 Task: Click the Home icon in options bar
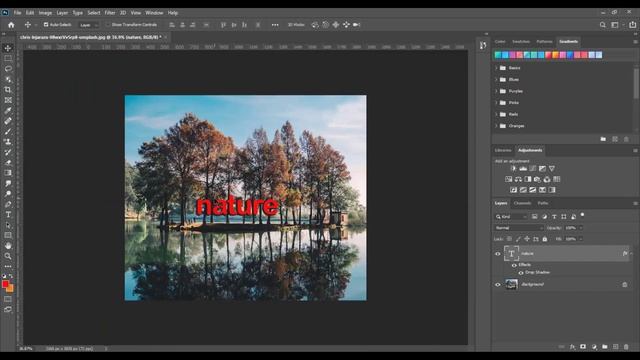tap(11, 25)
